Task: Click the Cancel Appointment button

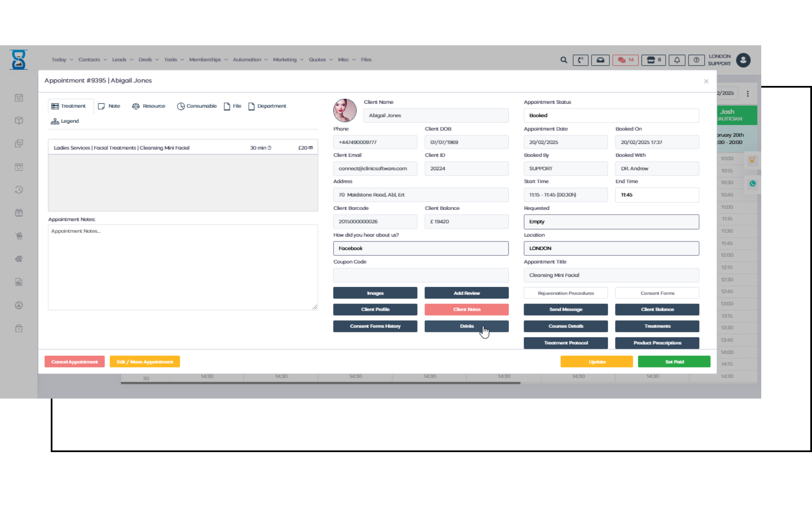Action: click(x=74, y=362)
